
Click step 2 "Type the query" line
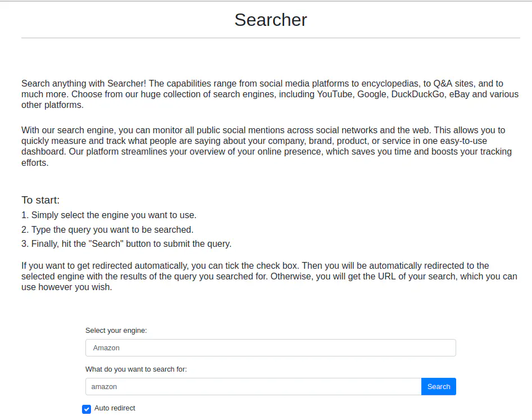[107, 229]
